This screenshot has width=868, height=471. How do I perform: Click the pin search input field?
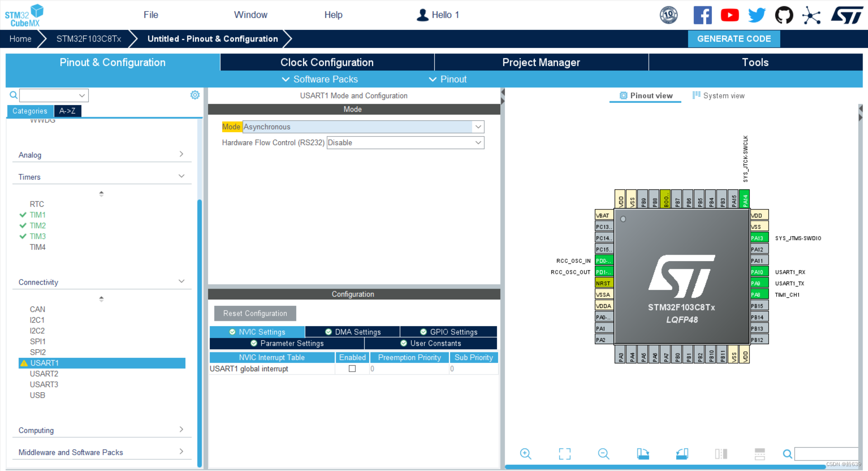coord(826,454)
